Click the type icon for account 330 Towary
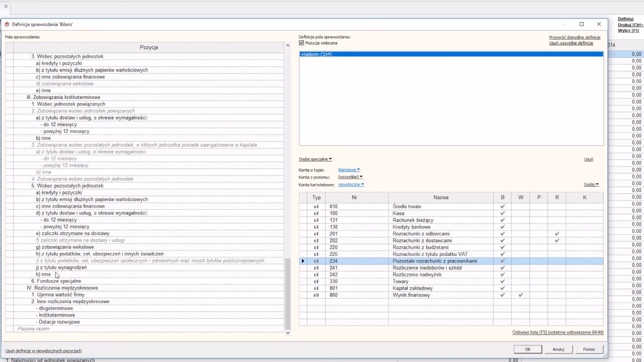The width and height of the screenshot is (644, 362). tap(316, 282)
